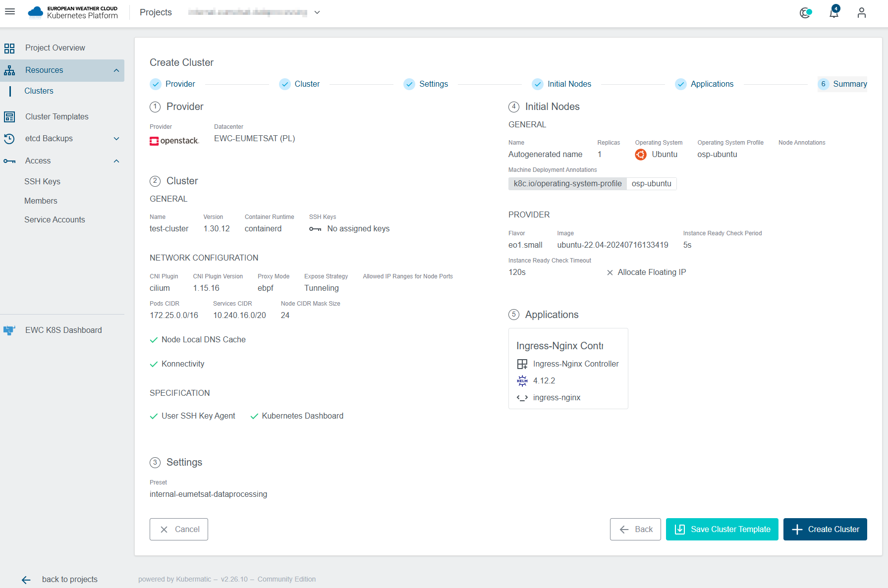
Task: Click the SSH key icon near No assigned keys
Action: tap(315, 229)
